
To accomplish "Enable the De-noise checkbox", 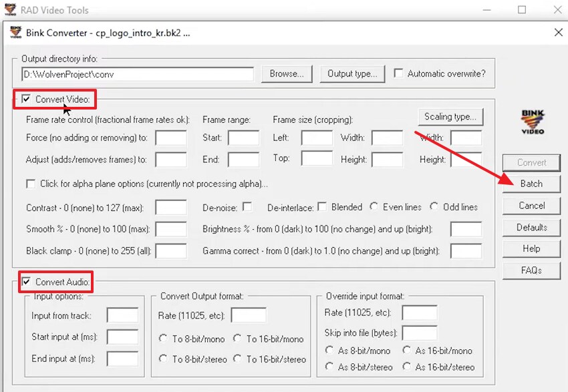I will pos(247,206).
